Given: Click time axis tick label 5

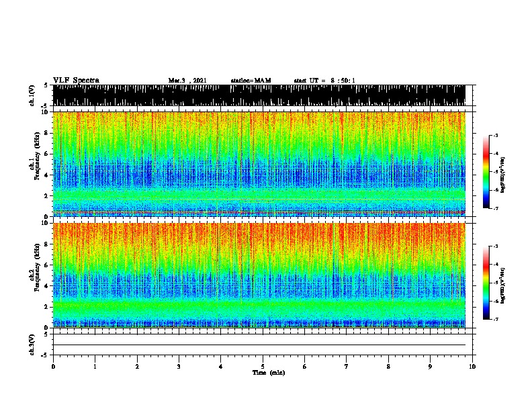Looking at the screenshot, I should tap(263, 367).
